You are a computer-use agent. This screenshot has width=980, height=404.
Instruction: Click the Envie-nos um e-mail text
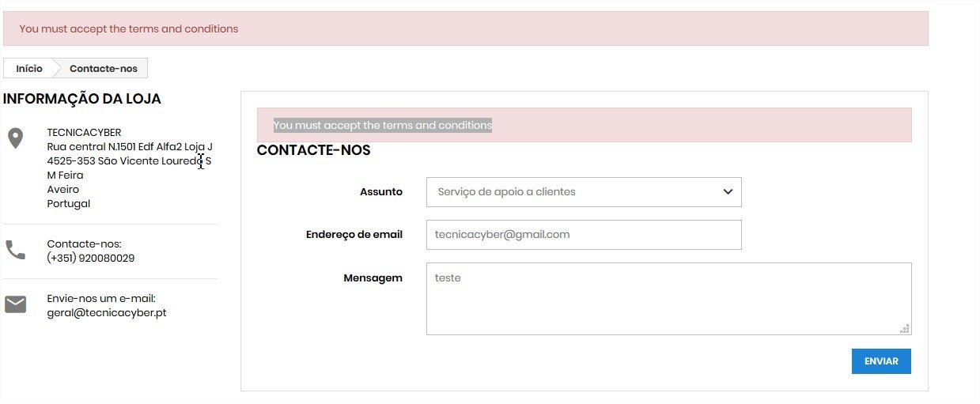click(x=101, y=298)
